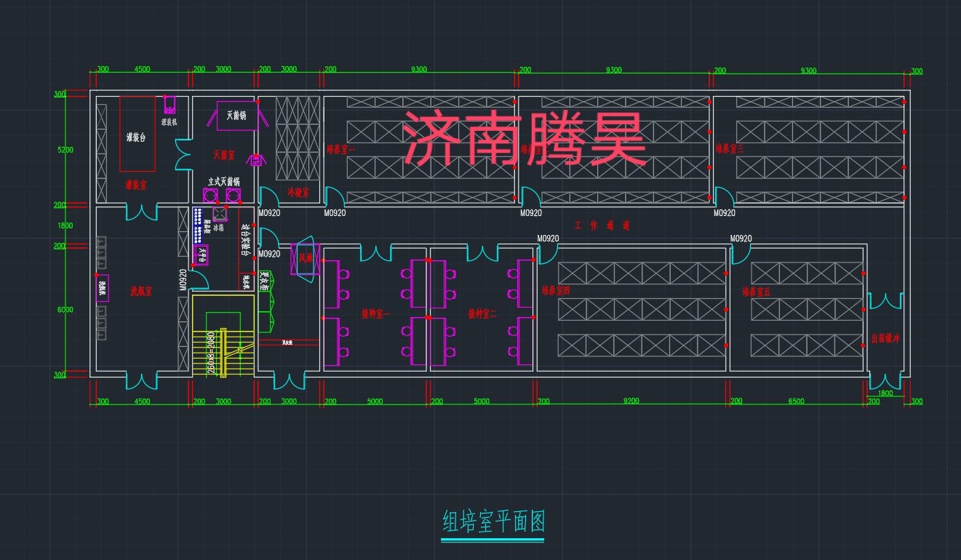Click the 培养室四 room label
Image resolution: width=961 pixels, height=560 pixels.
(556, 290)
